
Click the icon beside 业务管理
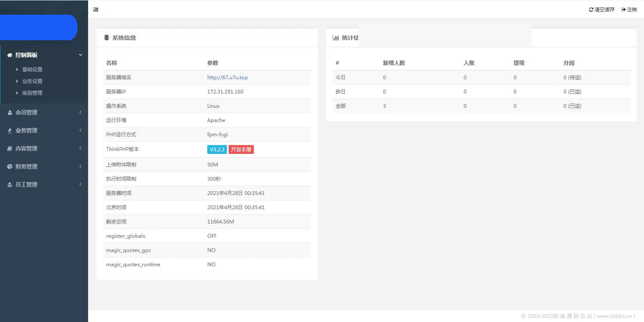coord(10,131)
